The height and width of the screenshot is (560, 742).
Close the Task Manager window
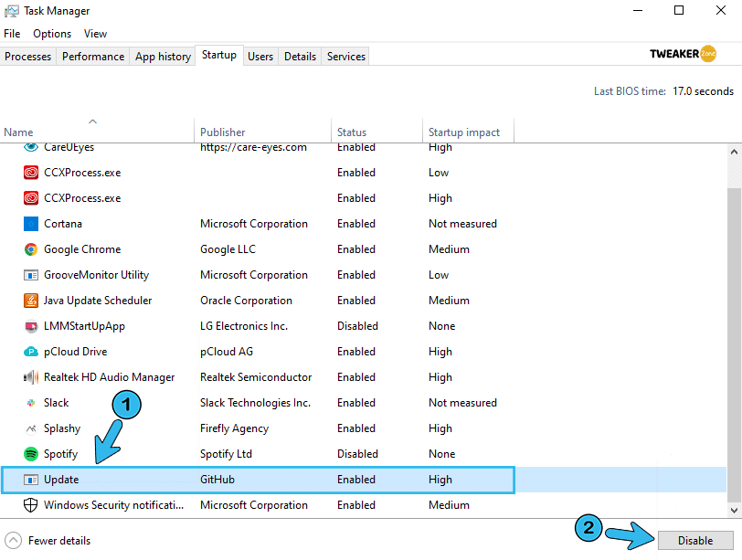[x=721, y=10]
